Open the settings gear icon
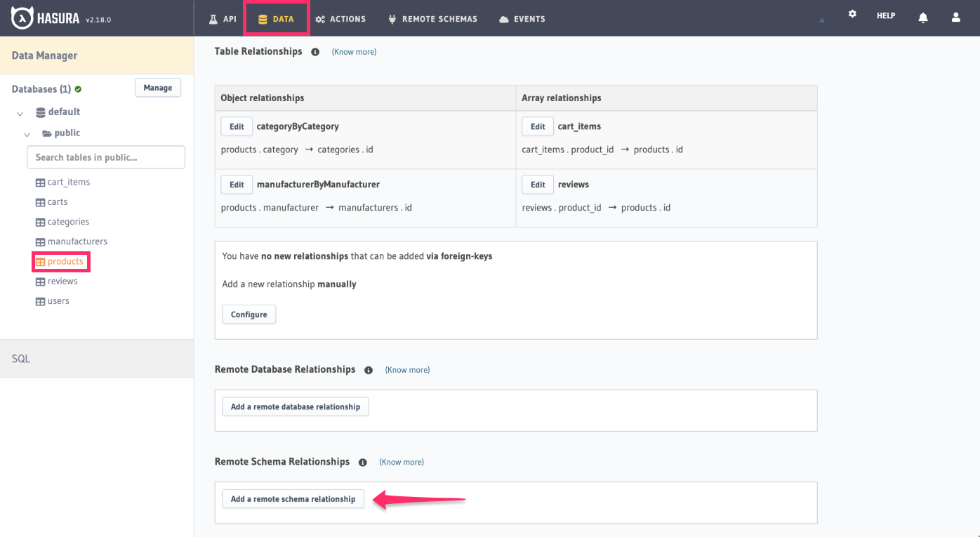980x537 pixels. pyautogui.click(x=852, y=13)
